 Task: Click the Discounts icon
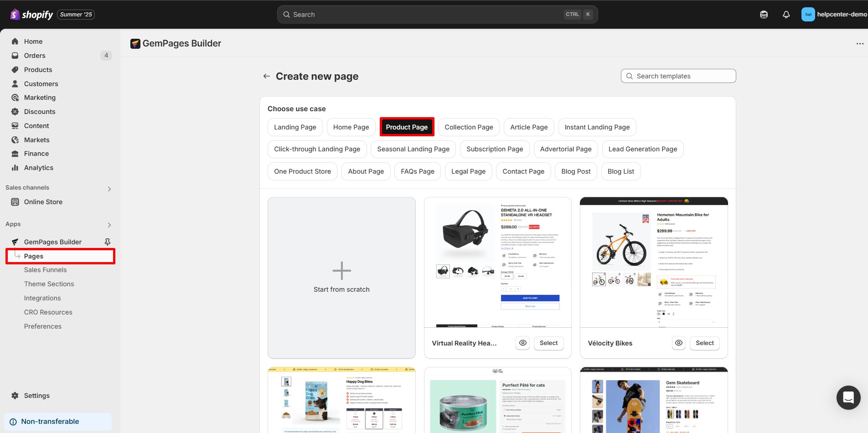tap(15, 111)
